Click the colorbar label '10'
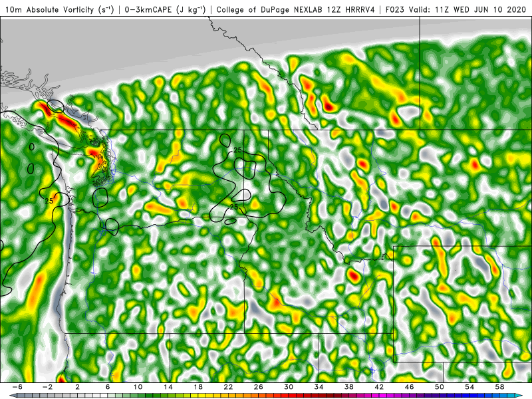The height and width of the screenshot is (399, 532). tap(138, 387)
